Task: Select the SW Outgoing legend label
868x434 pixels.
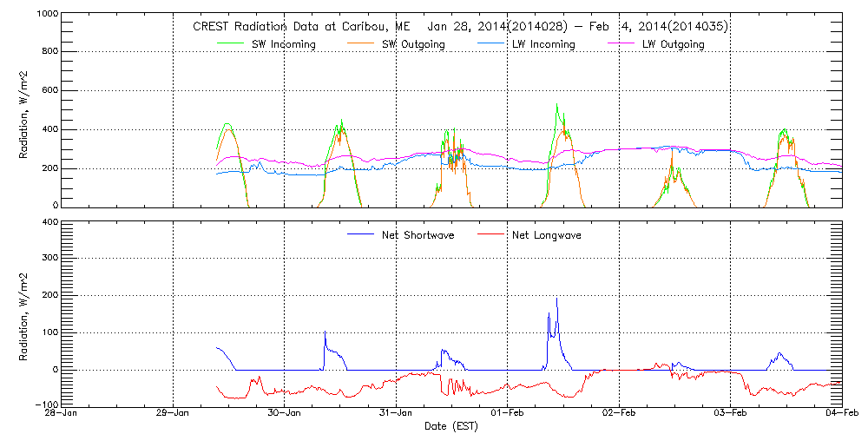Action: (x=413, y=44)
